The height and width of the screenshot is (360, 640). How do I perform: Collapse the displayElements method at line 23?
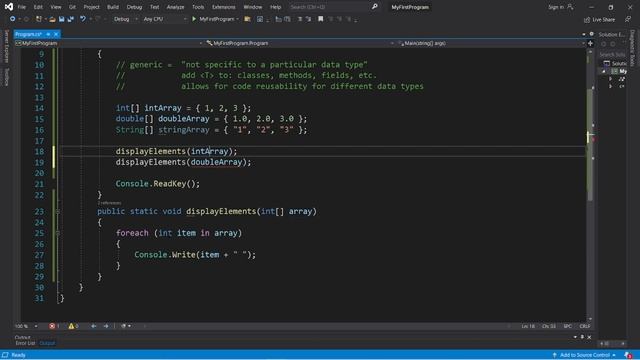pos(58,211)
